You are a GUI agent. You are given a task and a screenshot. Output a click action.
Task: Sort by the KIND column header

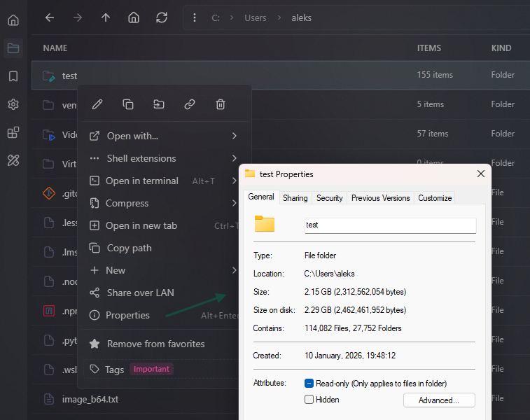pos(501,48)
